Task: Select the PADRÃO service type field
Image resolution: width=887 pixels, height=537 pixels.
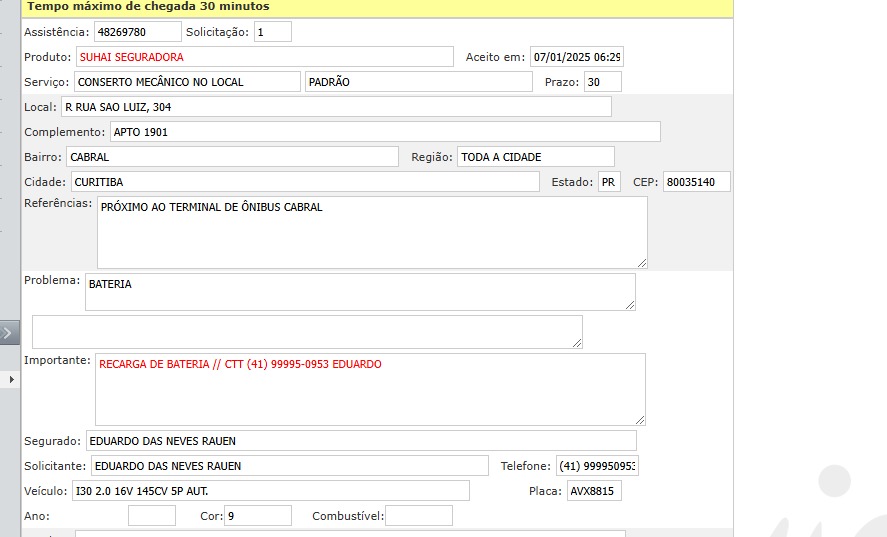Action: tap(418, 82)
